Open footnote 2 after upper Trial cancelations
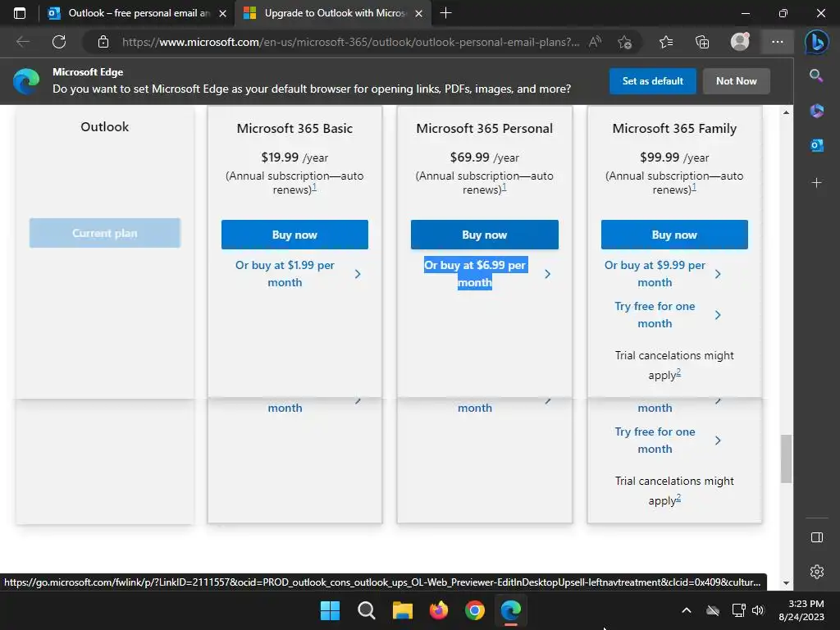This screenshot has width=840, height=630. point(678,372)
